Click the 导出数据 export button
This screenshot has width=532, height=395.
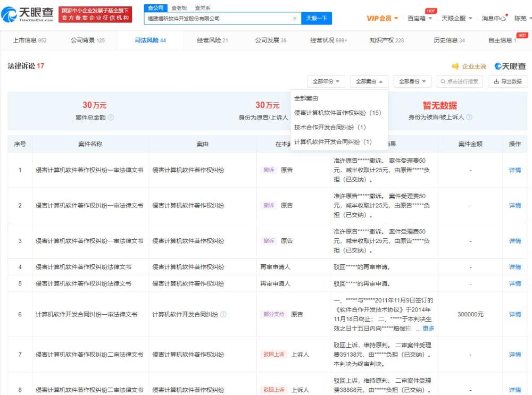(508, 81)
